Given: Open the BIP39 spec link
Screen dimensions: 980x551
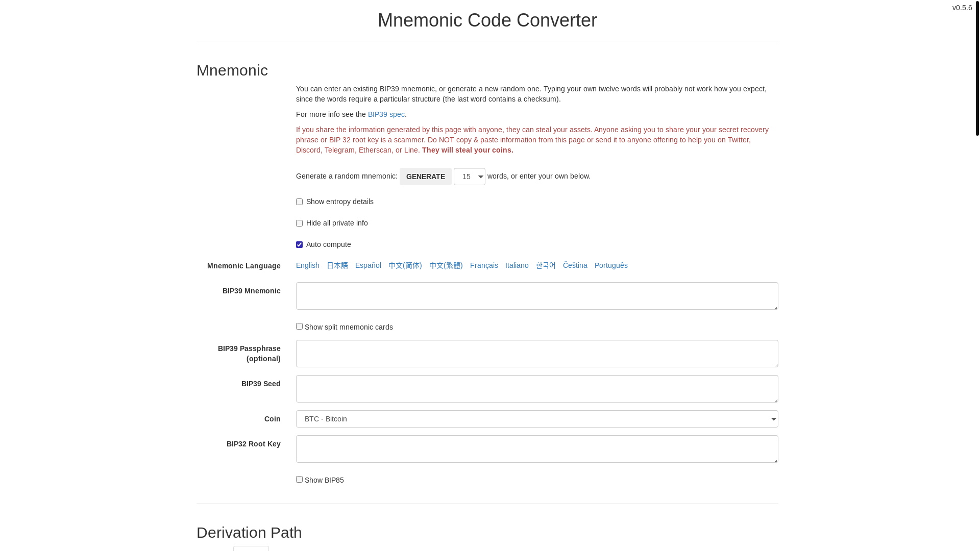Looking at the screenshot, I should click(x=386, y=114).
